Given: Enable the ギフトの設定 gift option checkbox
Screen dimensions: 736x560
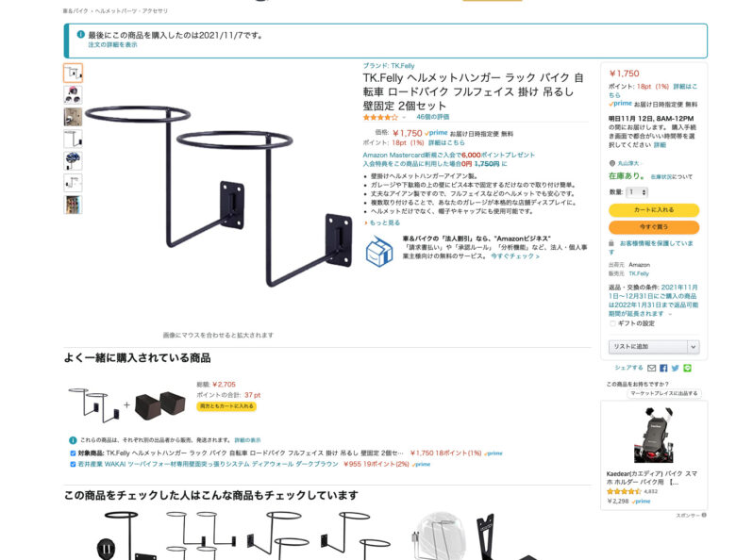Looking at the screenshot, I should (x=612, y=323).
